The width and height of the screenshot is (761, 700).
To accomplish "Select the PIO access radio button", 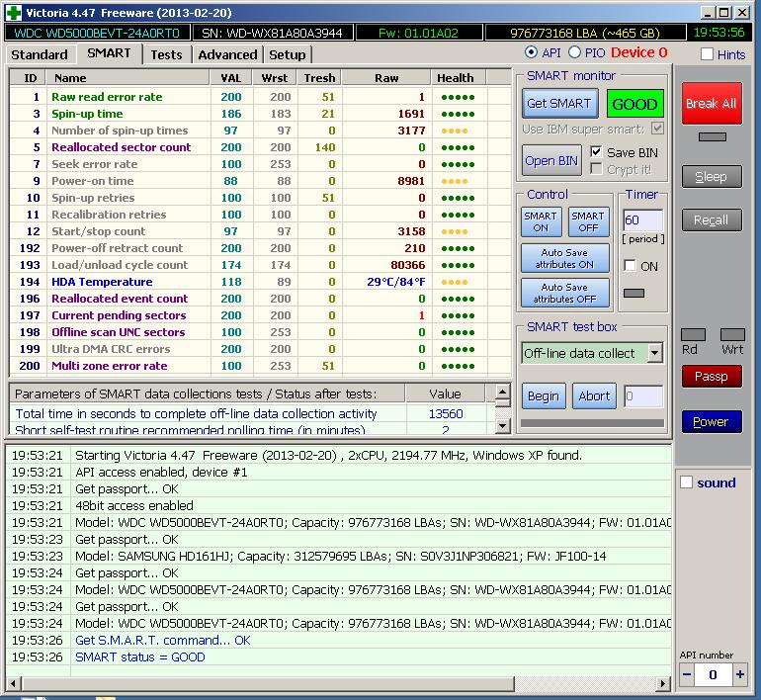I will click(574, 52).
